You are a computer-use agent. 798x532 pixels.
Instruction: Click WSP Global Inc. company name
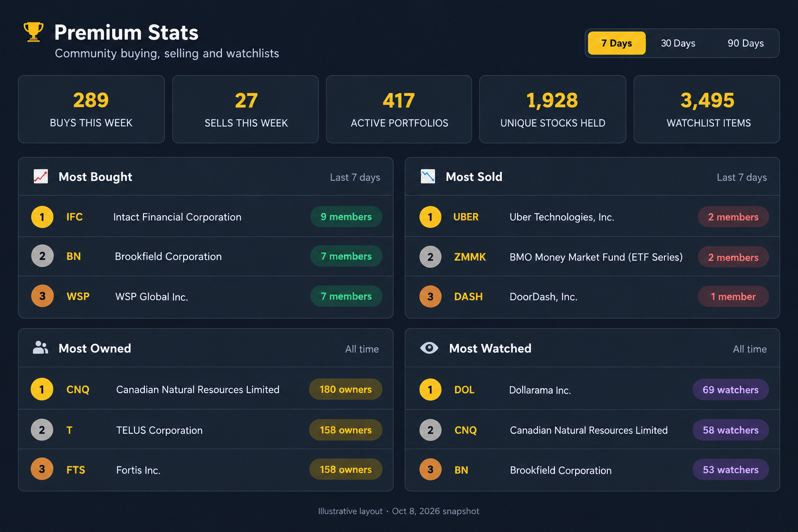(x=152, y=297)
